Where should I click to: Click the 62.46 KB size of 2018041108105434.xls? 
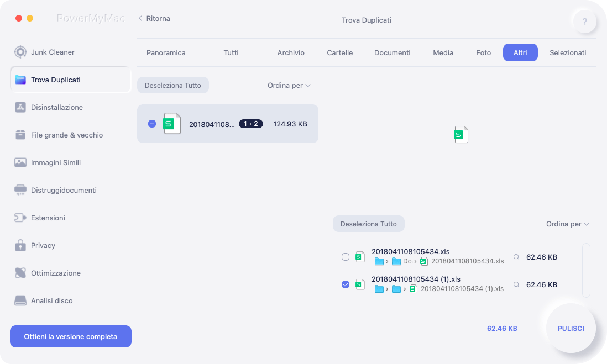[x=542, y=257]
